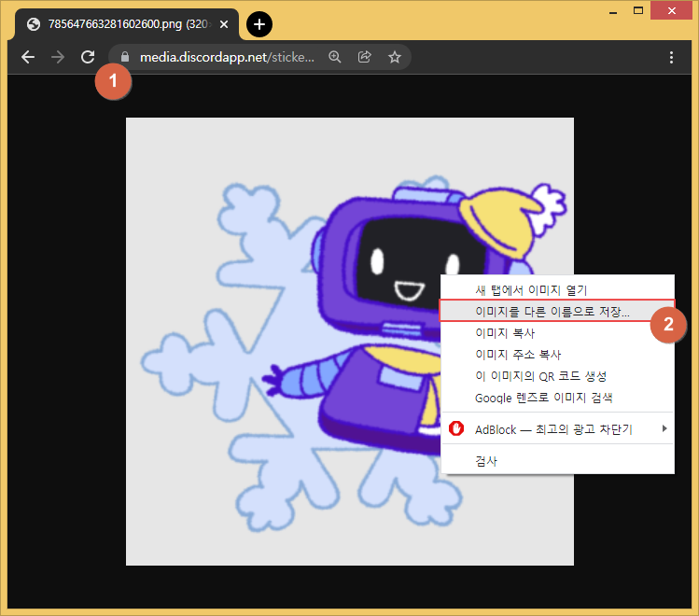Choose '검사' to inspect element
The width and height of the screenshot is (699, 616).
557,461
